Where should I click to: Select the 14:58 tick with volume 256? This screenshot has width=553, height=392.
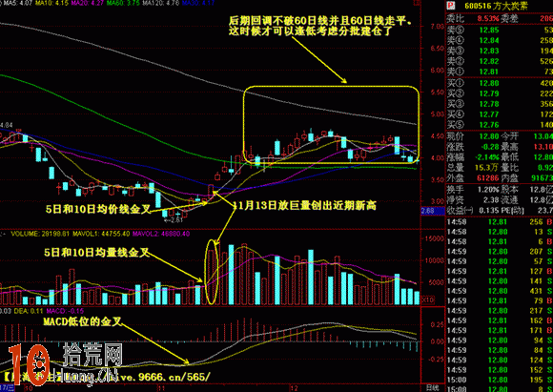pyautogui.click(x=500, y=222)
